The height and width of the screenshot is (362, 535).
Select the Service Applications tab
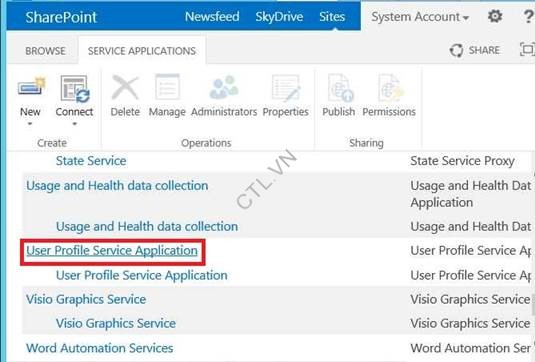click(142, 51)
